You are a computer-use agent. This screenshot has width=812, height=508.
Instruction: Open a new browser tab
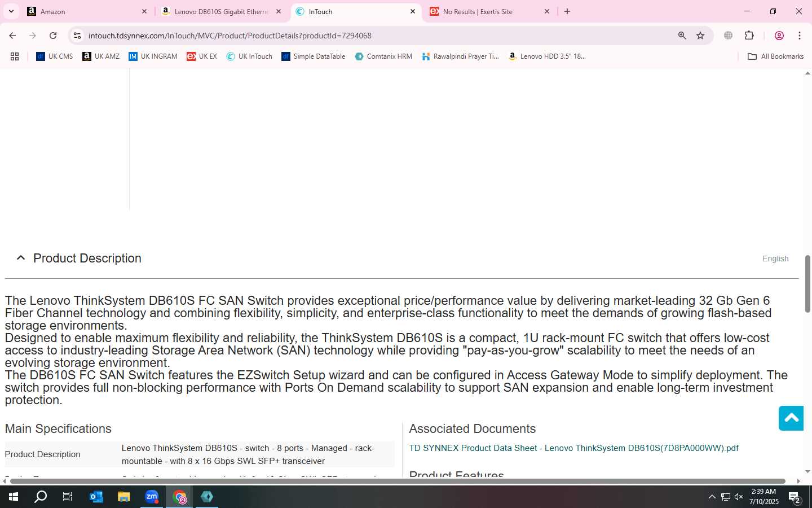(567, 11)
